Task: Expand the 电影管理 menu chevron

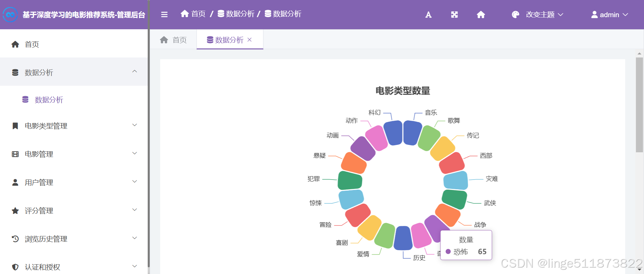Action: (x=135, y=153)
